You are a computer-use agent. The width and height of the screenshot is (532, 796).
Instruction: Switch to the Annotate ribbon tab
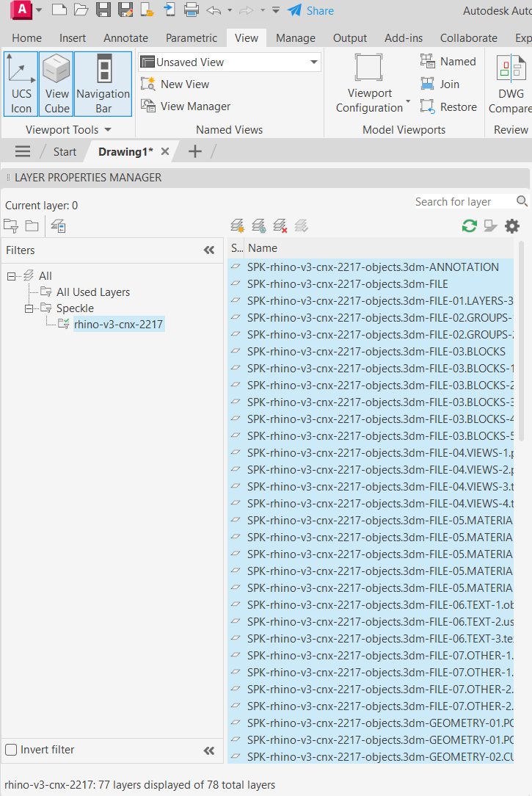point(125,38)
